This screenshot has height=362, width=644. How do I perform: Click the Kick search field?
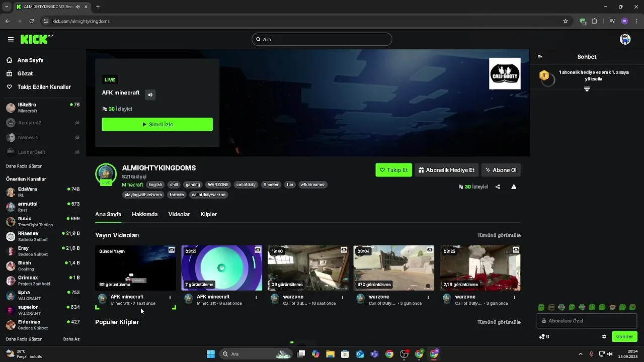point(322,39)
